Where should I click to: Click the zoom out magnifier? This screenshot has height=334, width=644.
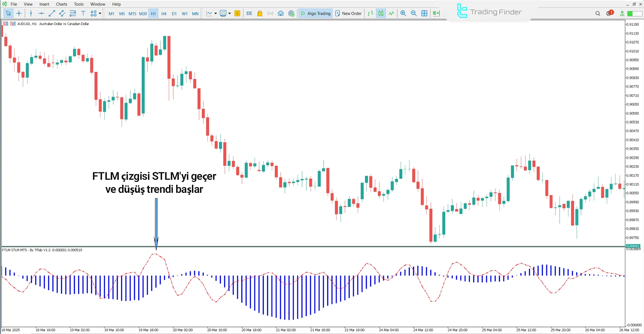414,13
